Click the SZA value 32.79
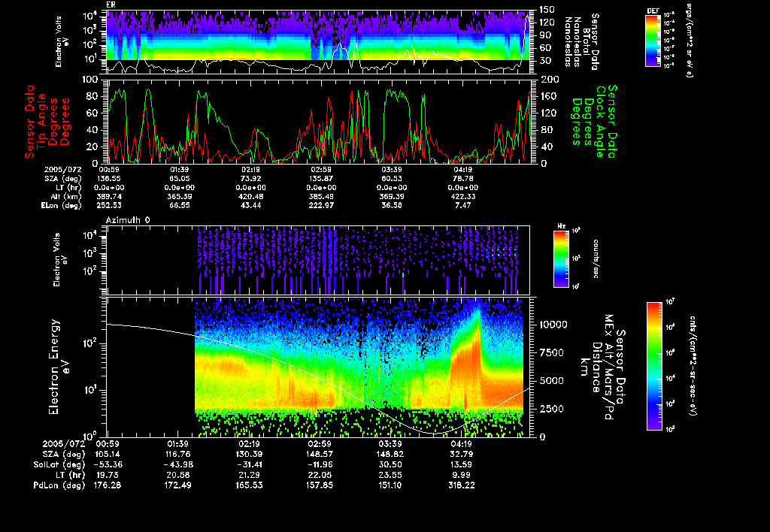 [x=461, y=454]
